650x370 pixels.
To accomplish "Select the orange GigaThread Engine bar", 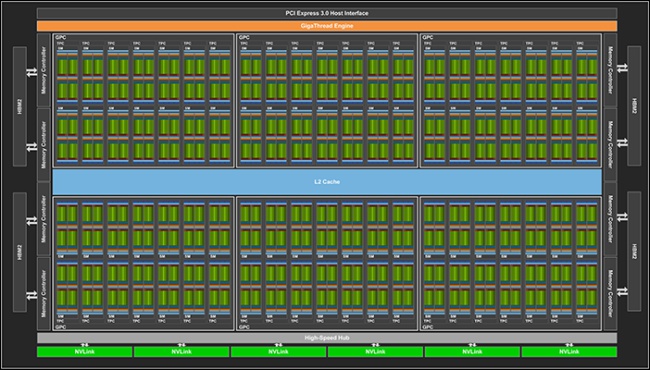I will (x=327, y=26).
